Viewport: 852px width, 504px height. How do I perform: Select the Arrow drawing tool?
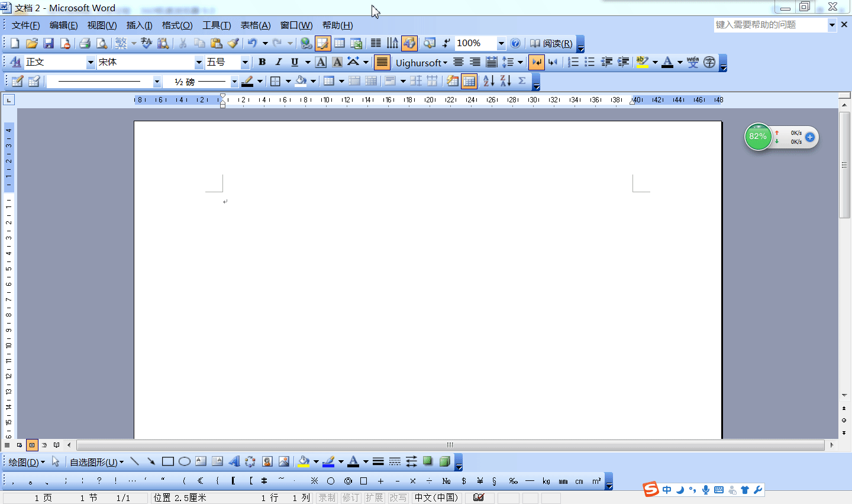151,461
